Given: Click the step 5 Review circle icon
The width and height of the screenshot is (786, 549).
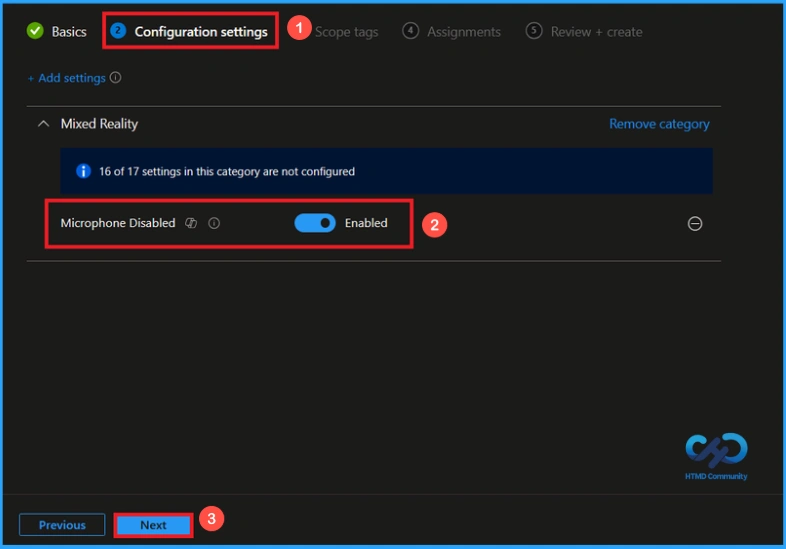Looking at the screenshot, I should click(x=534, y=31).
